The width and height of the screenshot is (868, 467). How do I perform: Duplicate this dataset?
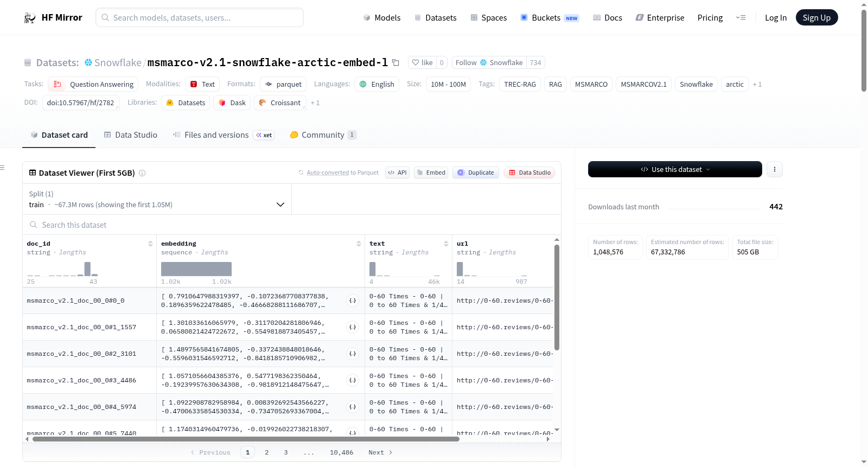pos(476,173)
